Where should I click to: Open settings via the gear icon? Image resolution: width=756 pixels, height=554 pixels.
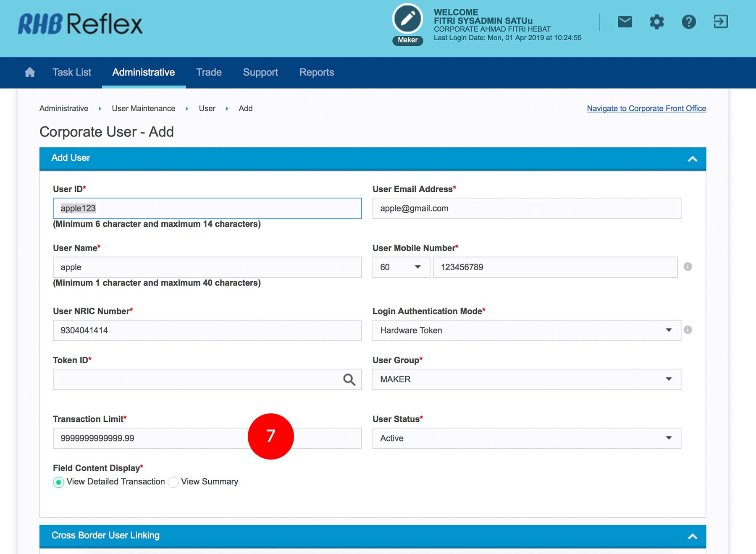point(656,21)
